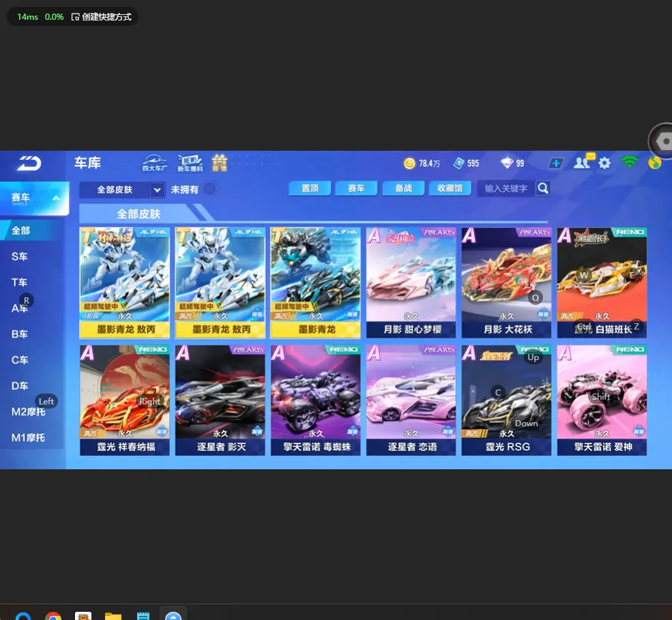The width and height of the screenshot is (672, 620).
Task: Open the 收藏馆 collection button
Action: [x=450, y=188]
